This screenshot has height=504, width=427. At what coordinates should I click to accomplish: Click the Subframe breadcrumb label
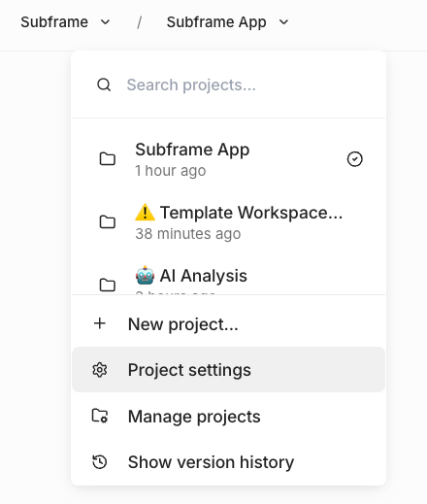pos(54,22)
